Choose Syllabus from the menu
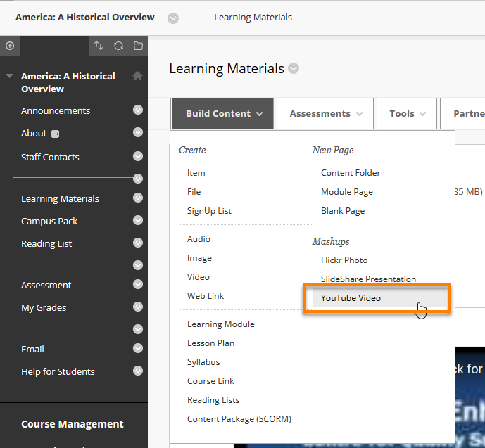 203,362
